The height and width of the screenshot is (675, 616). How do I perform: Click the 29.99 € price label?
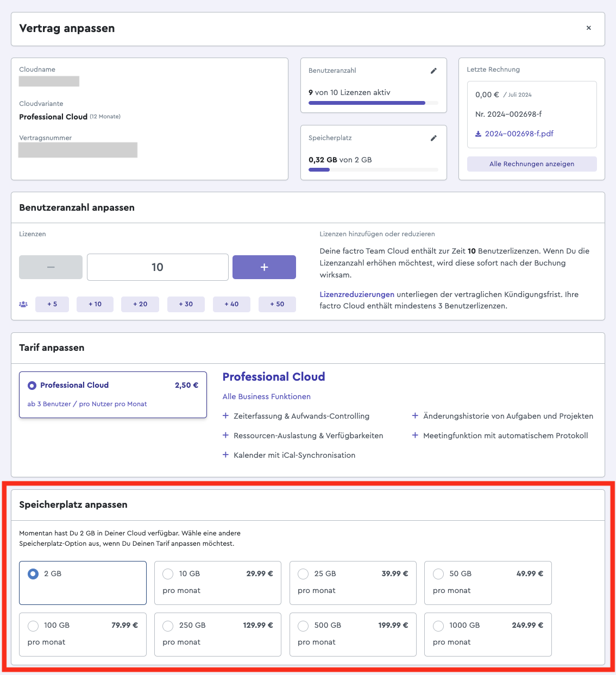(260, 573)
